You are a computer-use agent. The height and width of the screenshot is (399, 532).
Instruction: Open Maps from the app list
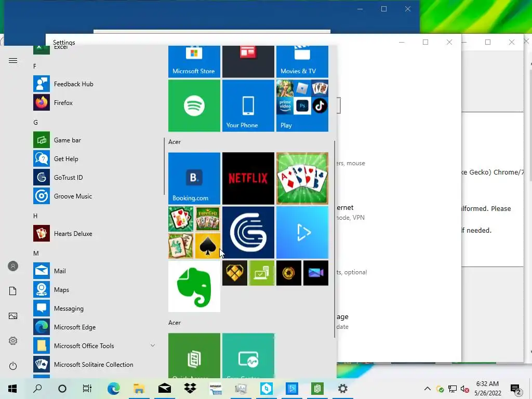pos(95,289)
